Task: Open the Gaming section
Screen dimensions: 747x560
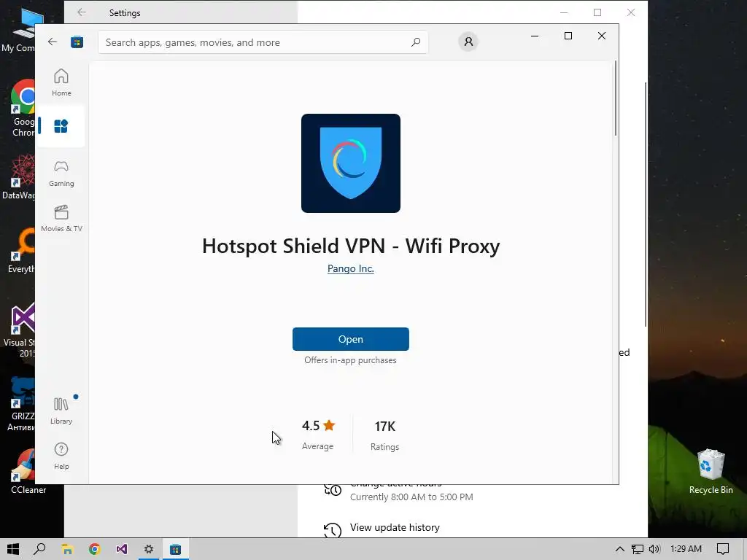Action: click(x=61, y=174)
